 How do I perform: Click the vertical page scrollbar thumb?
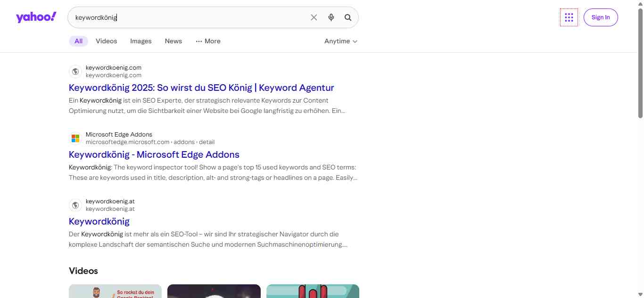click(640, 63)
